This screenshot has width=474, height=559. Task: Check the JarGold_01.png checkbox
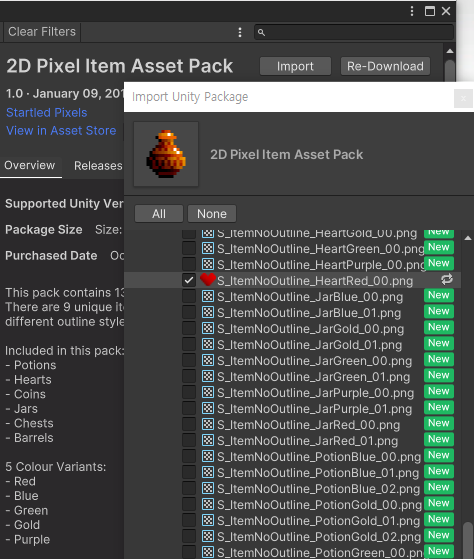[x=189, y=344]
